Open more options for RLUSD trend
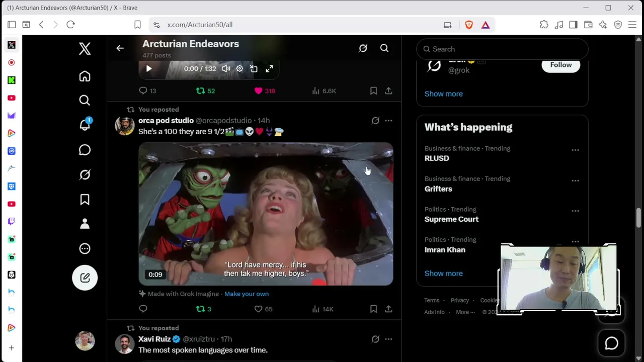Viewport: 644px width, 362px height. point(575,150)
